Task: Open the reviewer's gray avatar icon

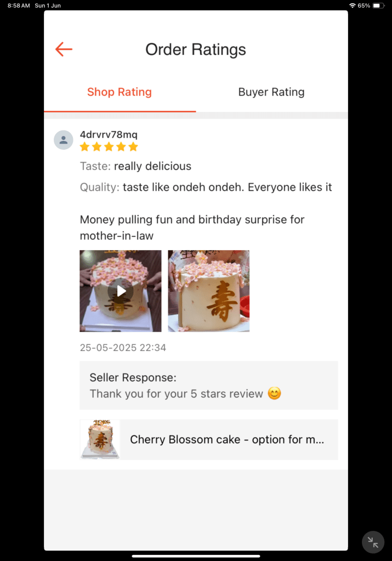Action: 63,140
